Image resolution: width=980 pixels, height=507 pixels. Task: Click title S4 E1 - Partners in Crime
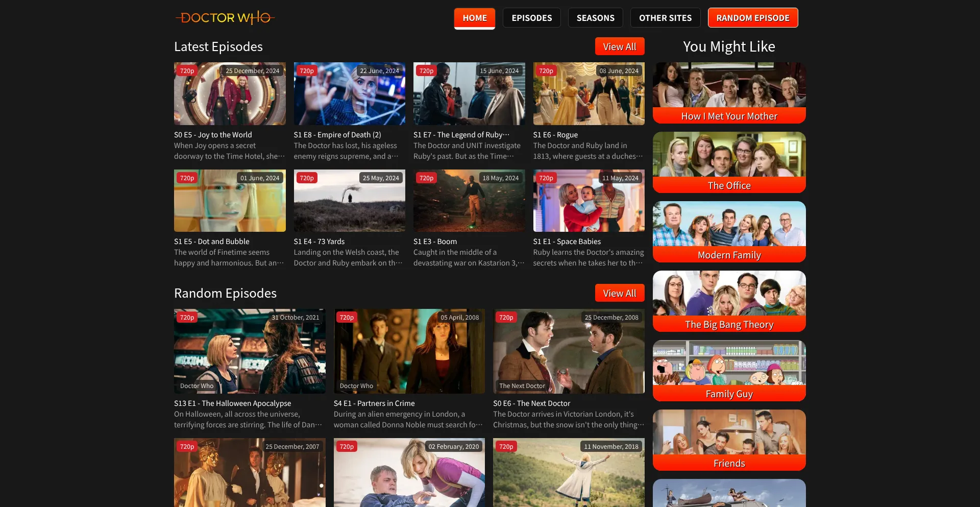point(374,403)
